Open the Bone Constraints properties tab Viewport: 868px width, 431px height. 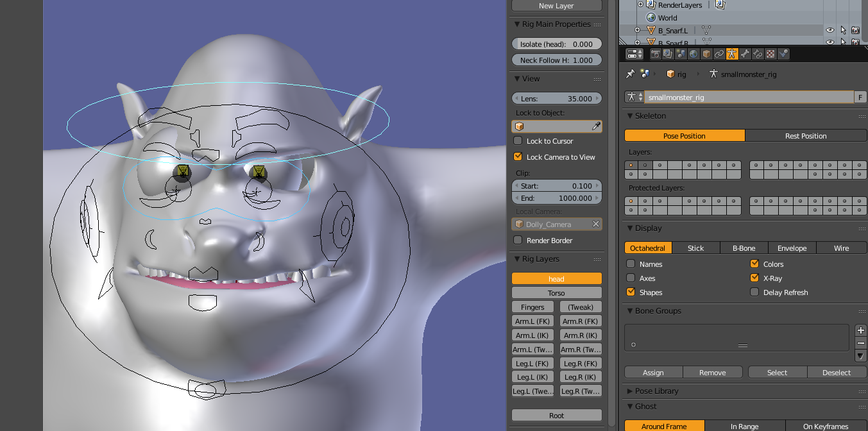tap(758, 55)
